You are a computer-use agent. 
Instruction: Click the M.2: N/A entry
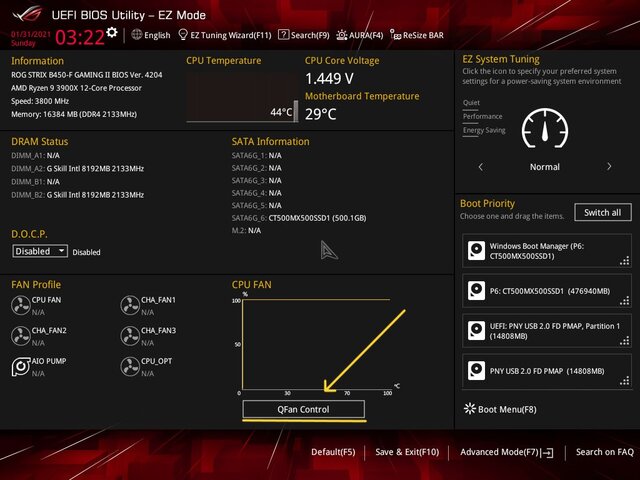tap(246, 231)
